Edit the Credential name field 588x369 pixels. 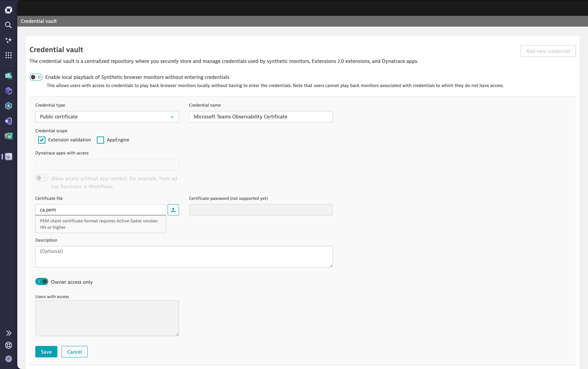[261, 117]
